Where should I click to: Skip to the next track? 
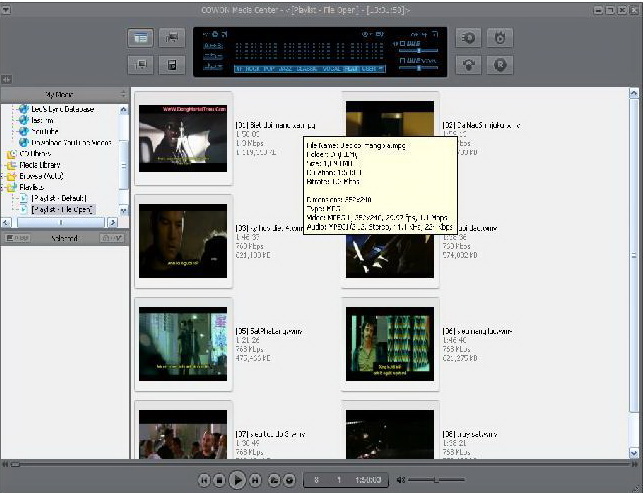[255, 479]
